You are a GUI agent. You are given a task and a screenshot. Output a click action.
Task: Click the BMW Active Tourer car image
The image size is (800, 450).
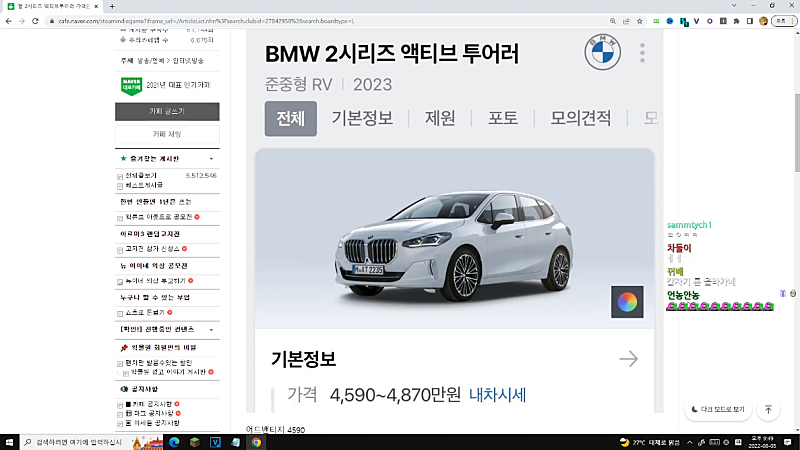454,244
